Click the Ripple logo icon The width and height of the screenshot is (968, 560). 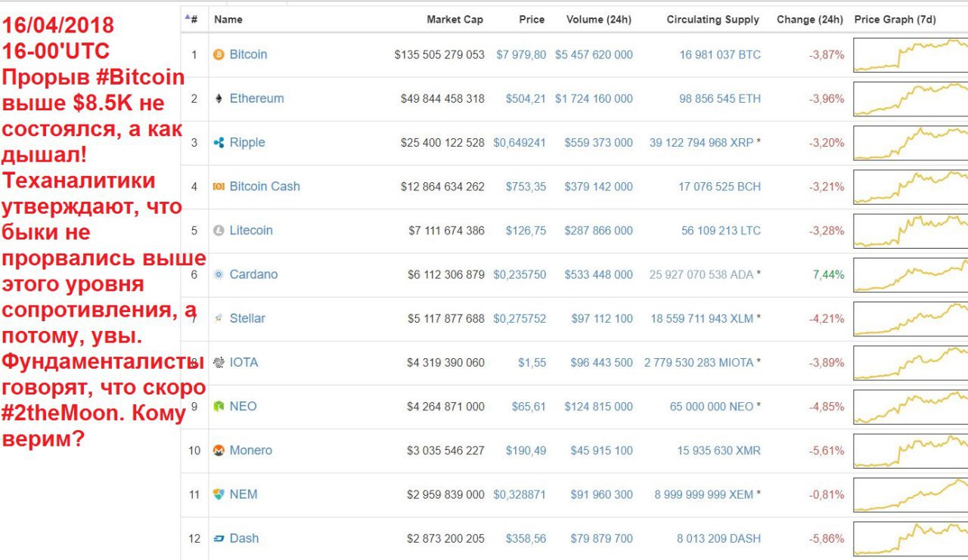(x=219, y=142)
